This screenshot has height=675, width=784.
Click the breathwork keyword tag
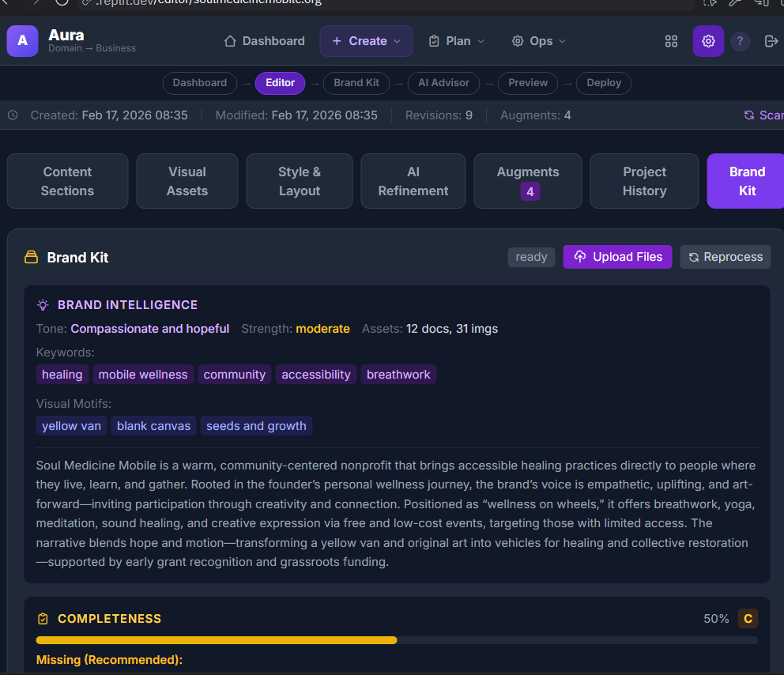(x=398, y=375)
